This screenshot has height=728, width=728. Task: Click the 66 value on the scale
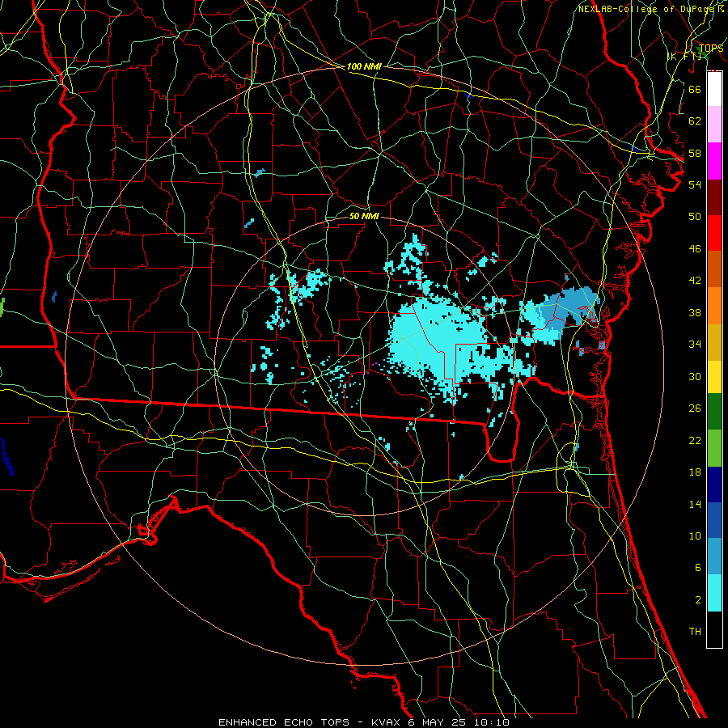(x=695, y=89)
